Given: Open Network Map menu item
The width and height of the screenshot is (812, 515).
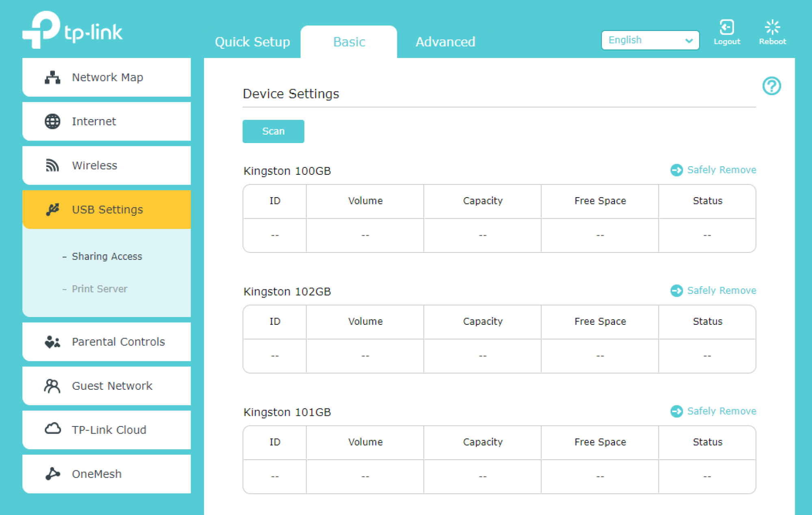Looking at the screenshot, I should click(106, 77).
